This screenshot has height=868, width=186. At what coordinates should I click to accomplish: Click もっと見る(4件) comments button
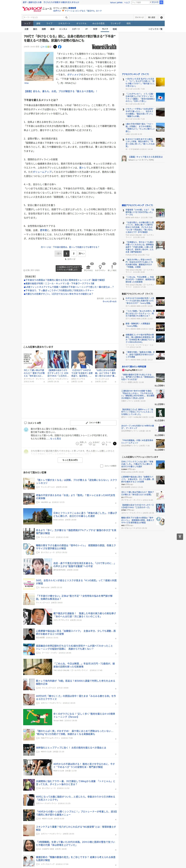click(70, 460)
